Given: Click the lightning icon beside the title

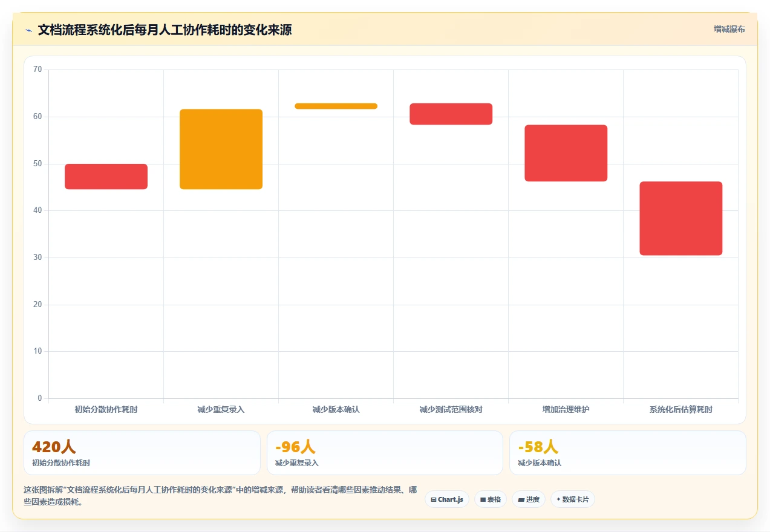Looking at the screenshot, I should point(28,30).
